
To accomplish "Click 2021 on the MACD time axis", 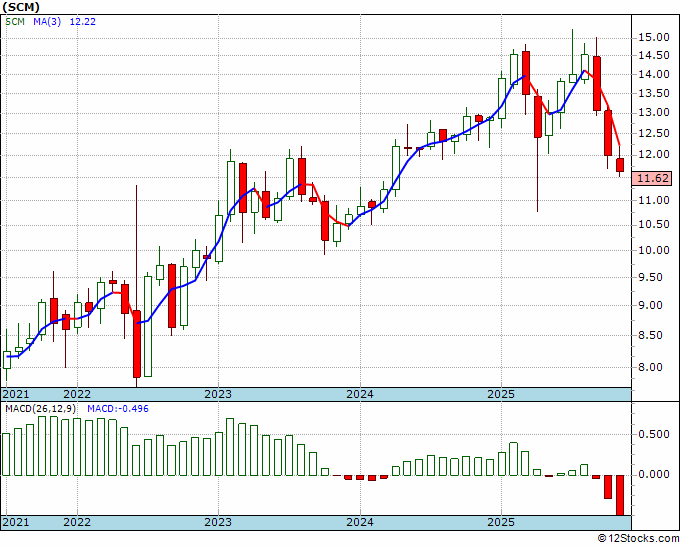I will (x=16, y=522).
